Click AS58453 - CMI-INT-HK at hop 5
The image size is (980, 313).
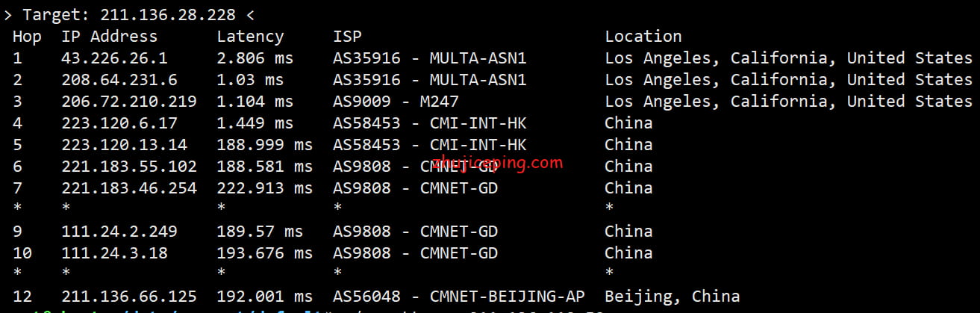pos(430,144)
